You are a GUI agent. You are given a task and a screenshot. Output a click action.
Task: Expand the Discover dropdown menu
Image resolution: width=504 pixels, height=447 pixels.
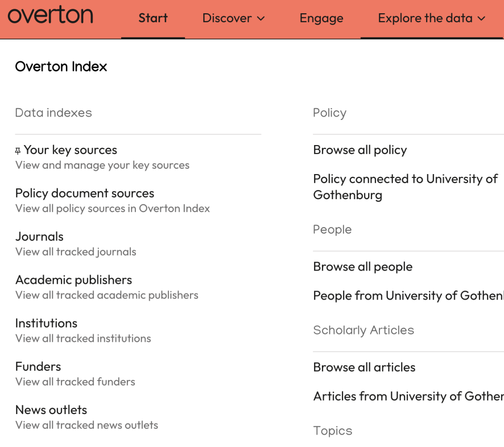tap(233, 18)
